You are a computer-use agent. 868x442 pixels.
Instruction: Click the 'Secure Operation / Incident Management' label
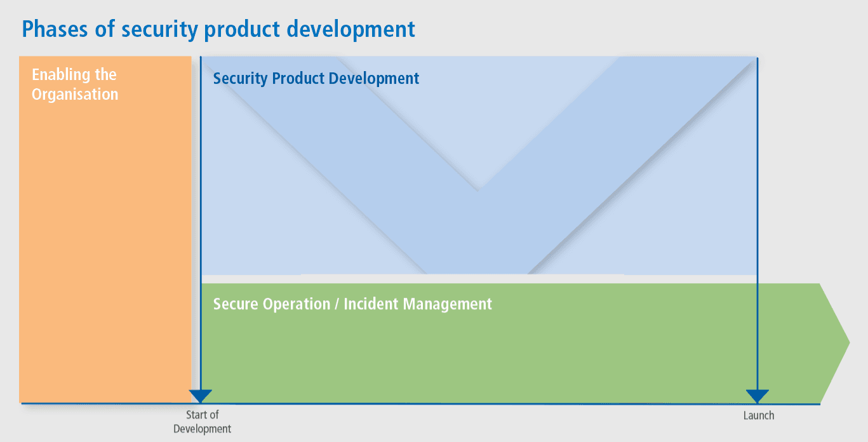pos(352,304)
